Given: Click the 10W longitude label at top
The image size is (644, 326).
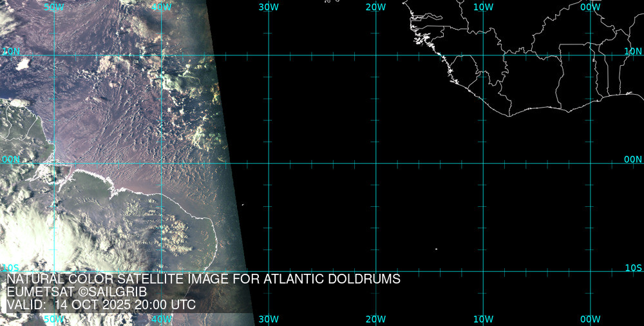Looking at the screenshot, I should [483, 7].
